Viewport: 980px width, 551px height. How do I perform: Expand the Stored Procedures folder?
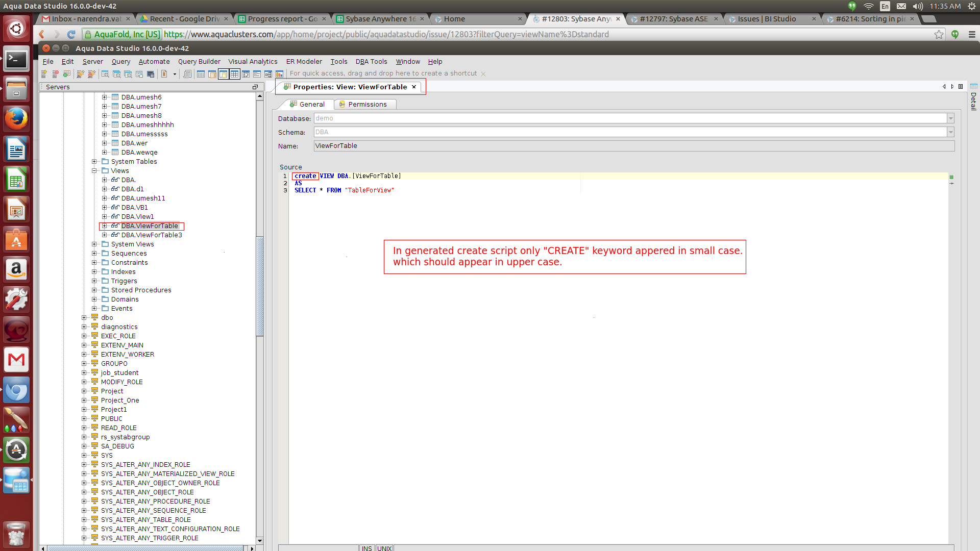pos(94,290)
